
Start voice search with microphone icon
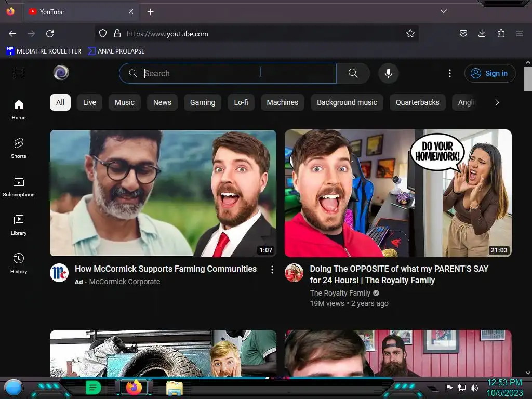(x=389, y=73)
